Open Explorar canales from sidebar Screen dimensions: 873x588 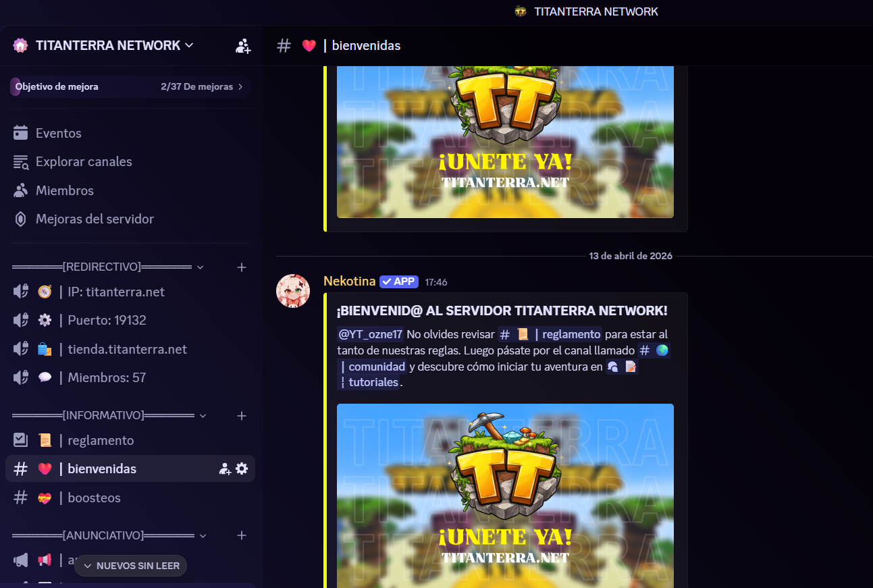[73, 162]
